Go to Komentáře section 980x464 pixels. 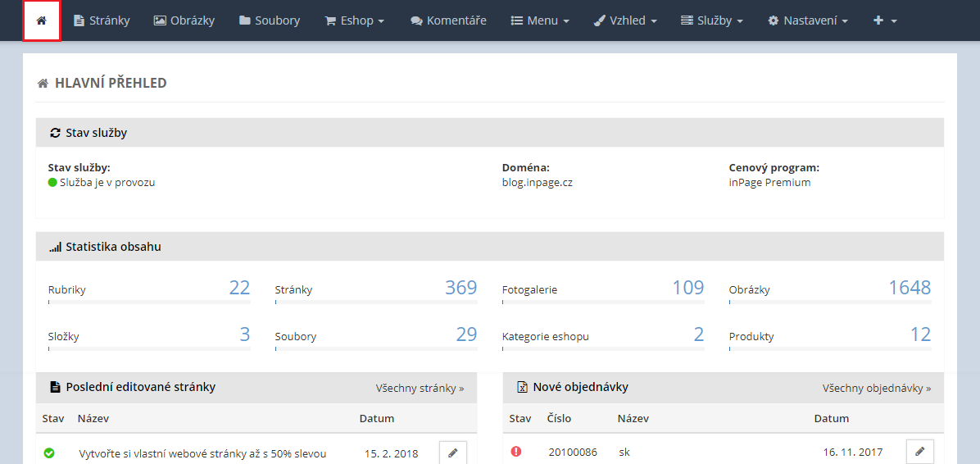[448, 20]
